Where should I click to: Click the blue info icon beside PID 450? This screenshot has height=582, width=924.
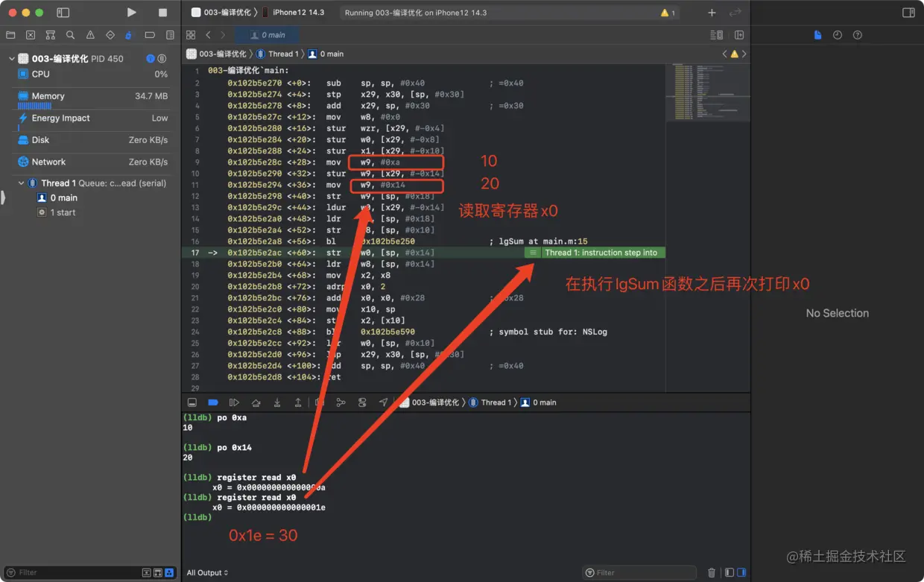tap(151, 59)
